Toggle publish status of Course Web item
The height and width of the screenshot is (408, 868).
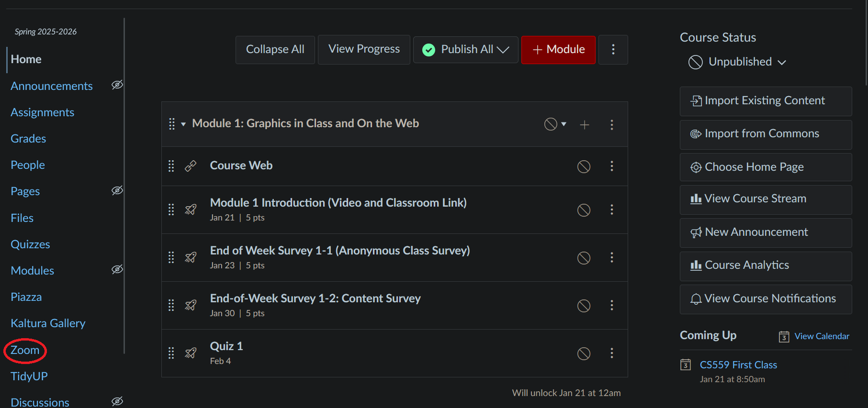pyautogui.click(x=584, y=166)
